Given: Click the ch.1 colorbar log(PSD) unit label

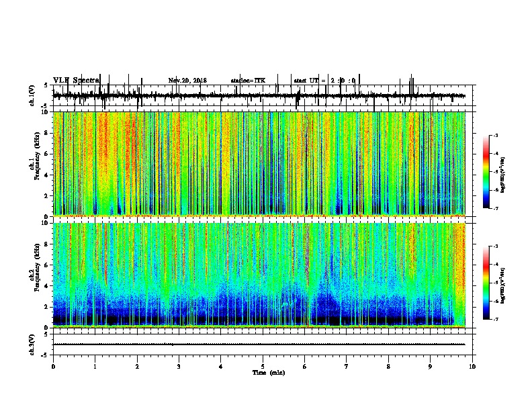Looking at the screenshot, I should coord(503,175).
